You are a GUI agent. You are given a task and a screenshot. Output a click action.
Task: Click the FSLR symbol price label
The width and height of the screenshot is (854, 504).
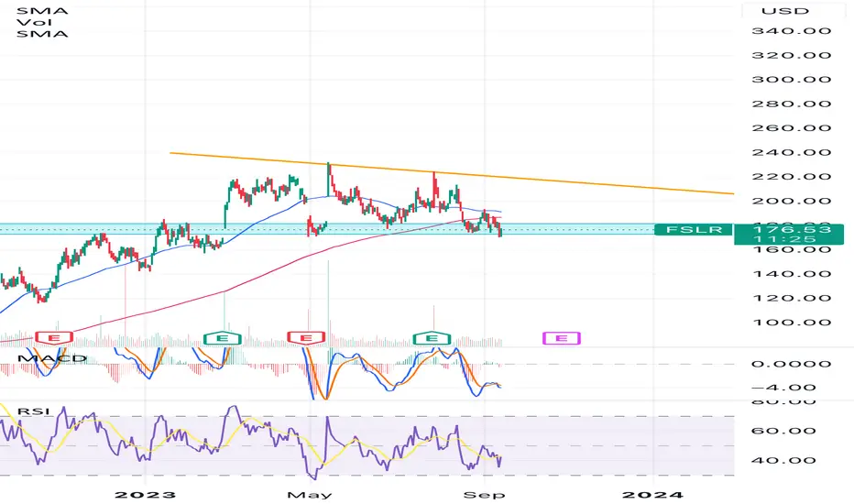[x=694, y=229]
